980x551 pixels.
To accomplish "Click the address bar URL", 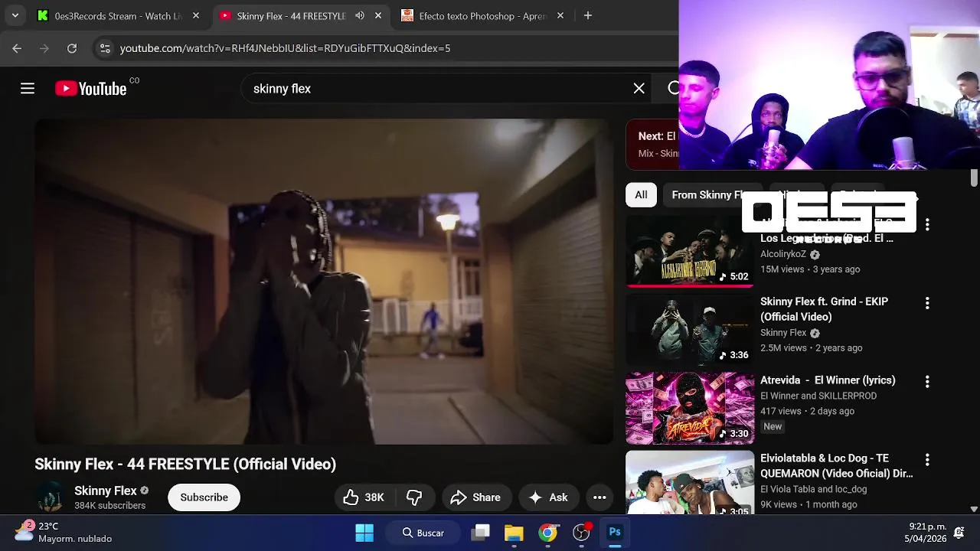I will click(x=285, y=48).
